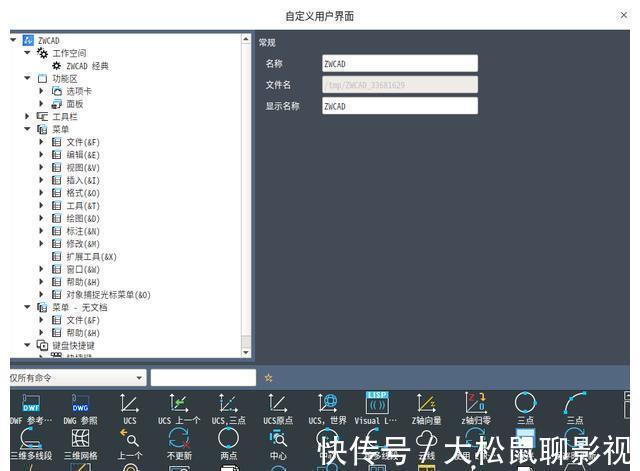Image resolution: width=640 pixels, height=471 pixels.
Task: Click the star favorites icon
Action: (268, 378)
